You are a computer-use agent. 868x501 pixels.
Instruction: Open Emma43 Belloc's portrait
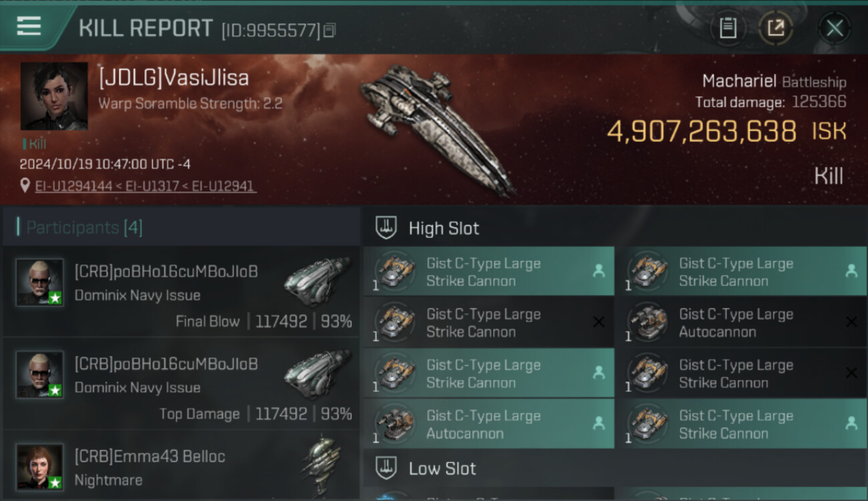click(x=40, y=466)
